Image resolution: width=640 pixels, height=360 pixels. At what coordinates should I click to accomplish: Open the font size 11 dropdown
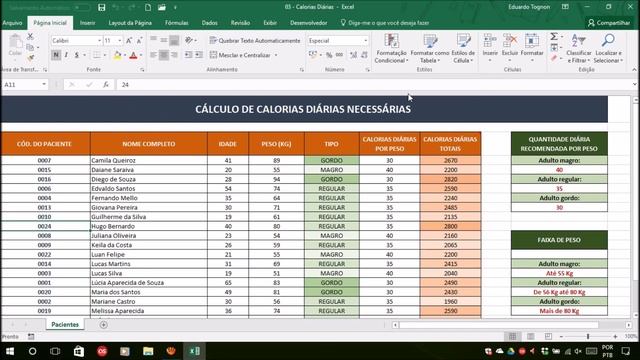tap(120, 40)
